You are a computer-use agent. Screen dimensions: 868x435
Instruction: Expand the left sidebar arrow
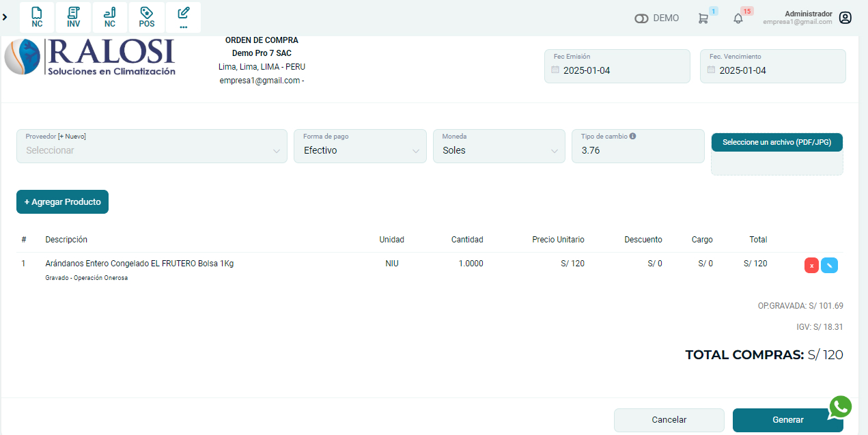click(x=5, y=16)
